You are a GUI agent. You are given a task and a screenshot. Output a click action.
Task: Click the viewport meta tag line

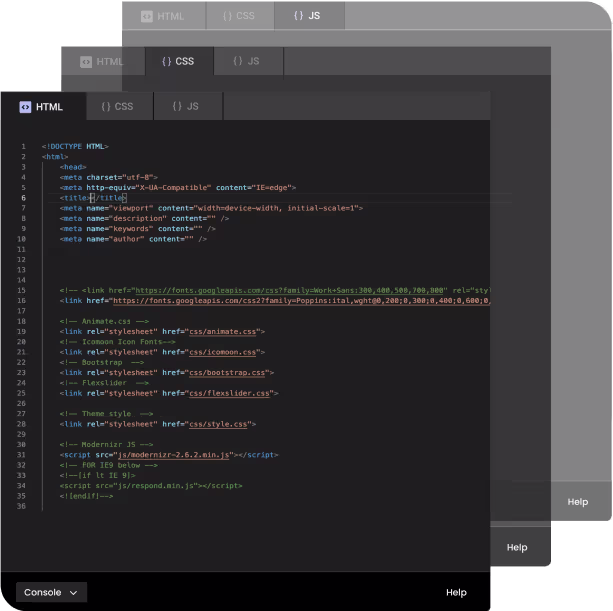coord(211,208)
